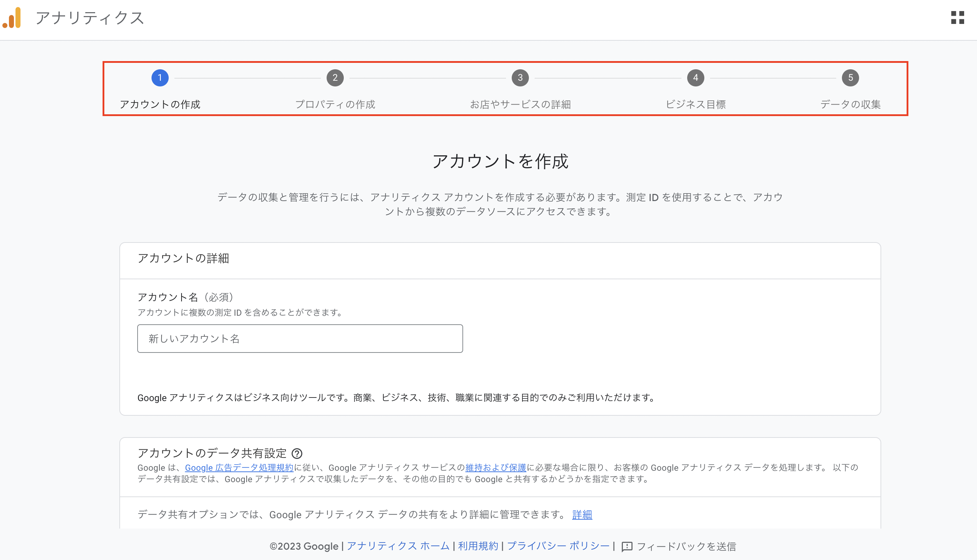Click the ©2023 Google footer text

(304, 546)
